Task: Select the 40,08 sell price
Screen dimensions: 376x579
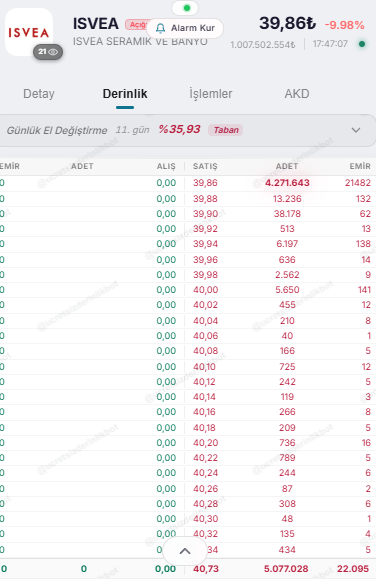Action: tap(205, 351)
